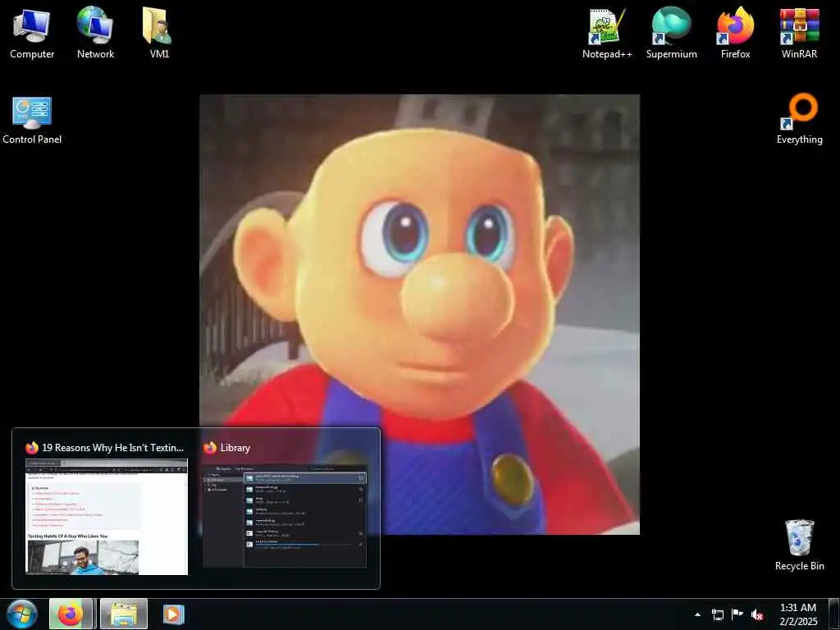The image size is (840, 630).
Task: Open the Computer desktop icon
Action: (32, 33)
